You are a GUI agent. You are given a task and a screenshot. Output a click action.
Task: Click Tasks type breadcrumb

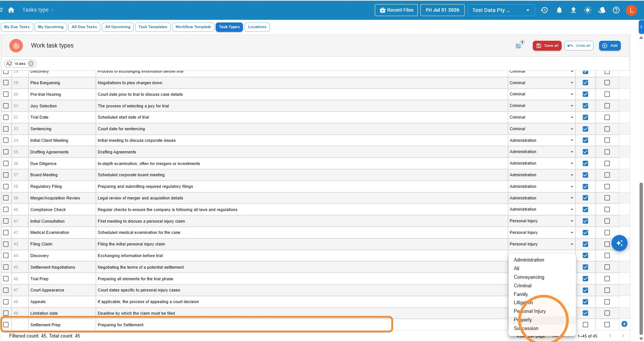[x=35, y=10]
